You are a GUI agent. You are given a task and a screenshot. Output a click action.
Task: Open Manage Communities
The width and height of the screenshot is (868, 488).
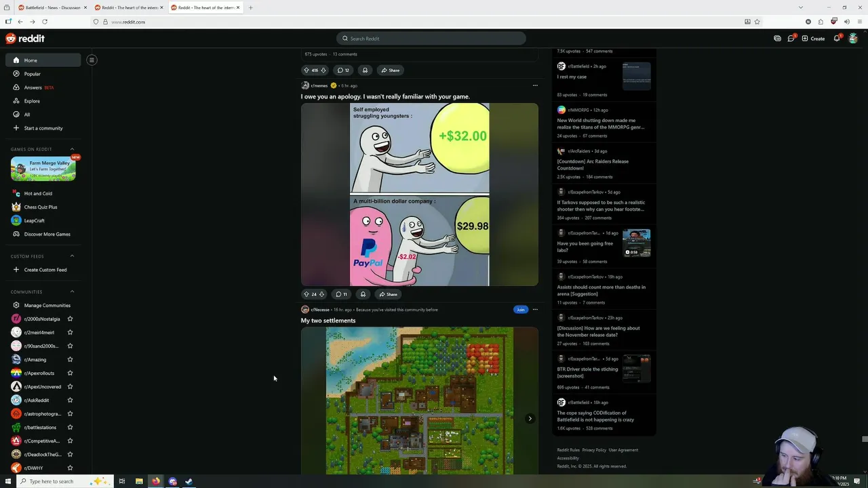click(43, 305)
